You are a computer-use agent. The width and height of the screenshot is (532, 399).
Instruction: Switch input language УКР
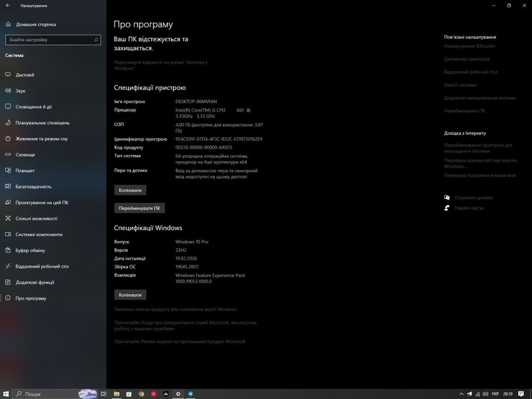tap(495, 394)
